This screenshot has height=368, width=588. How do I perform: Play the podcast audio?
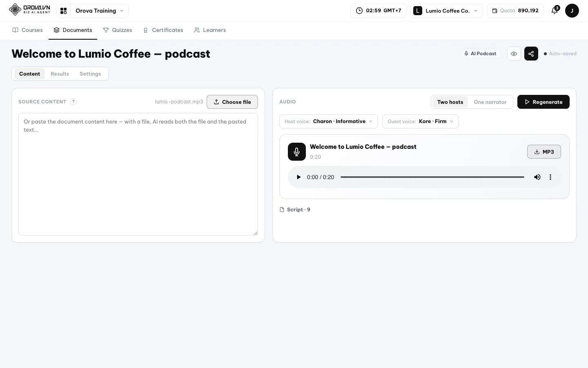click(298, 177)
